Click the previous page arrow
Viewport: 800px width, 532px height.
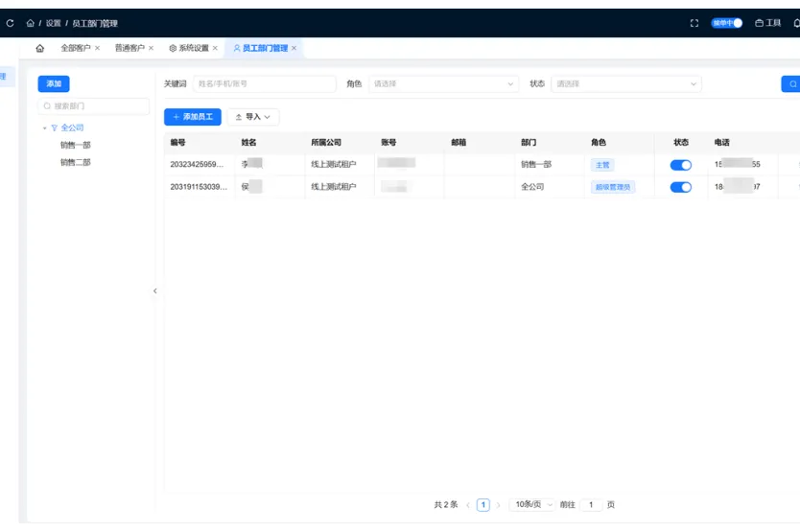(x=468, y=505)
